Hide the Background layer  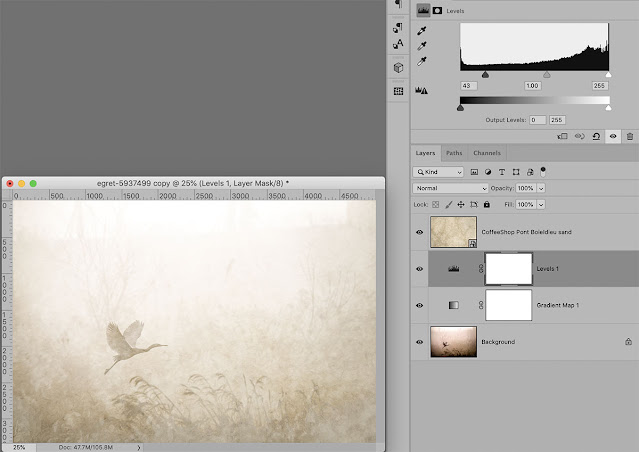[419, 342]
